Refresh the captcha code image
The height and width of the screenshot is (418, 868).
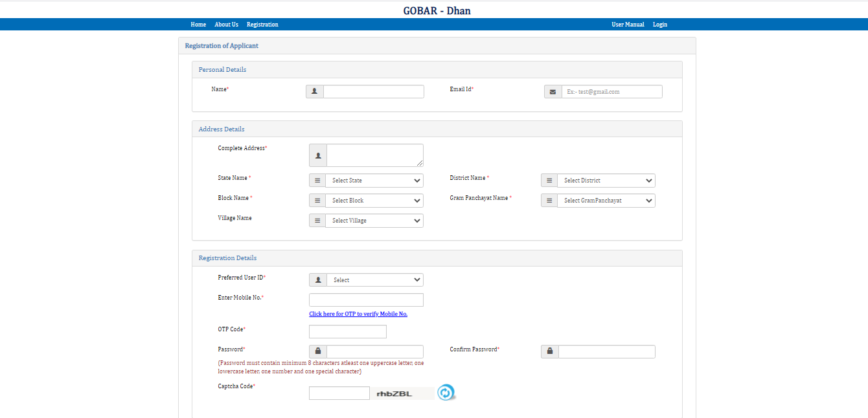click(x=446, y=392)
